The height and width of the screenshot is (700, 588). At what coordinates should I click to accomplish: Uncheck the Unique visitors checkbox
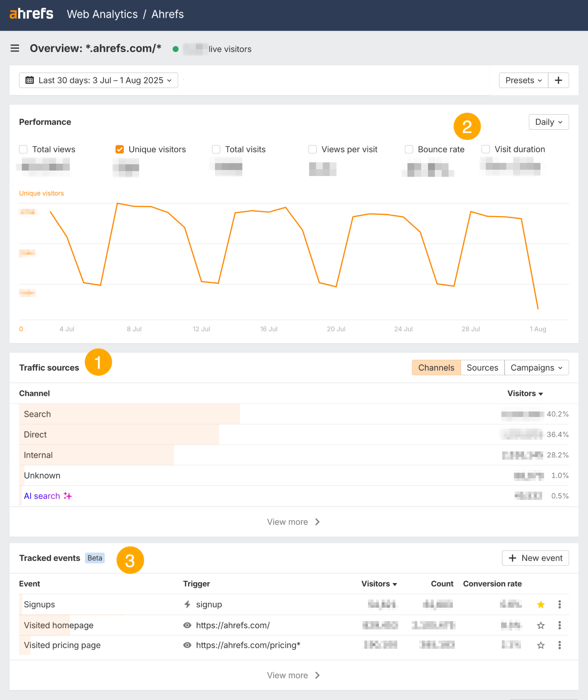(x=119, y=149)
